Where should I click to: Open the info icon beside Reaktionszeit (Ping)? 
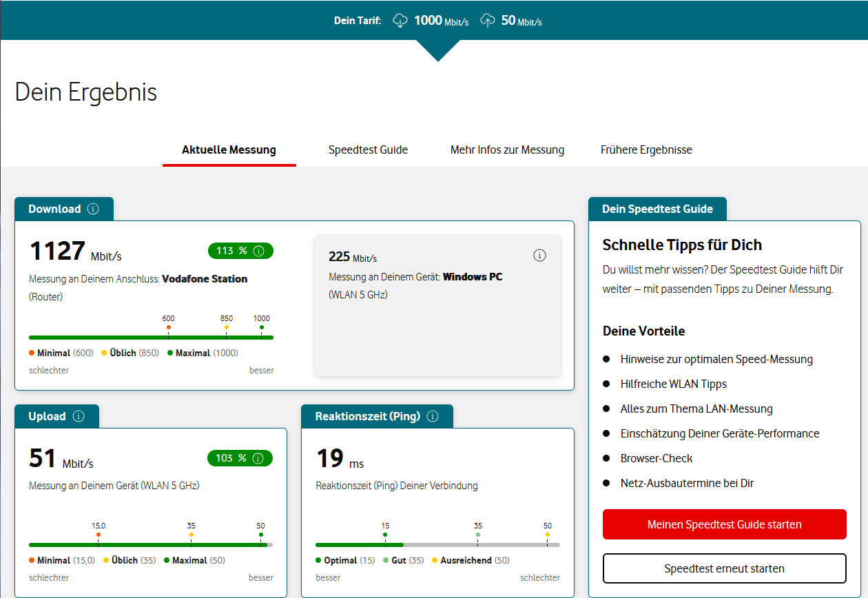click(x=433, y=416)
